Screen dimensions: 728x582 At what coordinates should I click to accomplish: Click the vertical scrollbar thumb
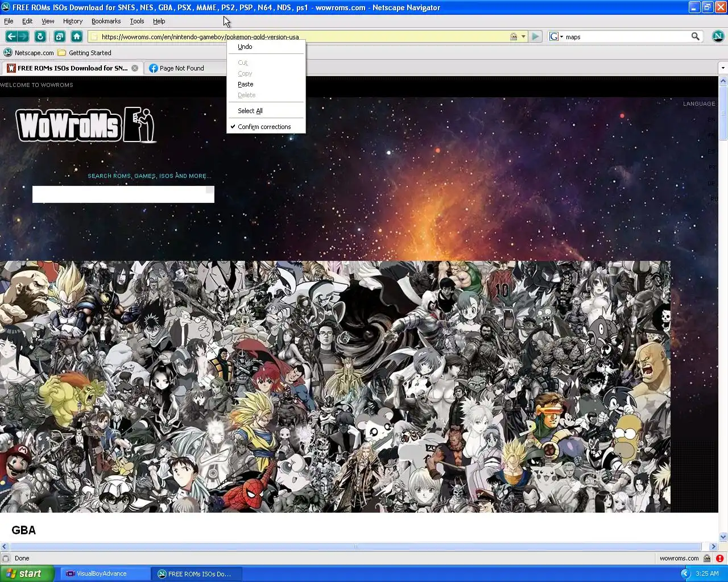point(723,113)
